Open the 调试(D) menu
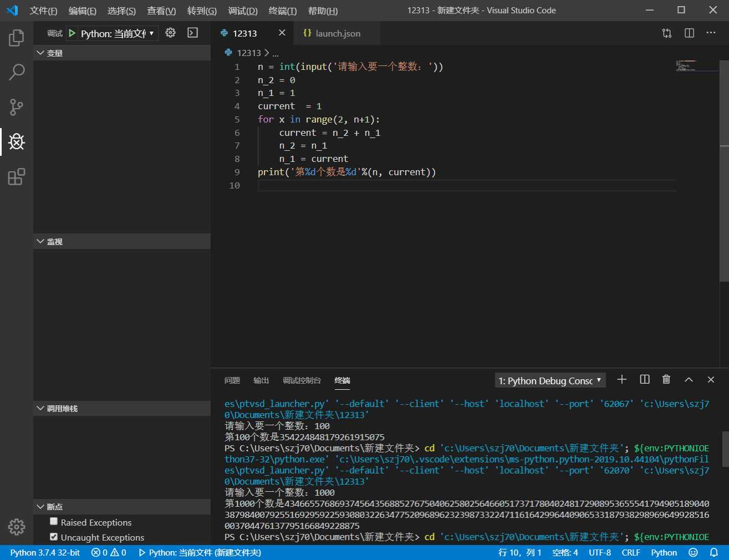Viewport: 729px width, 560px height. [x=243, y=11]
